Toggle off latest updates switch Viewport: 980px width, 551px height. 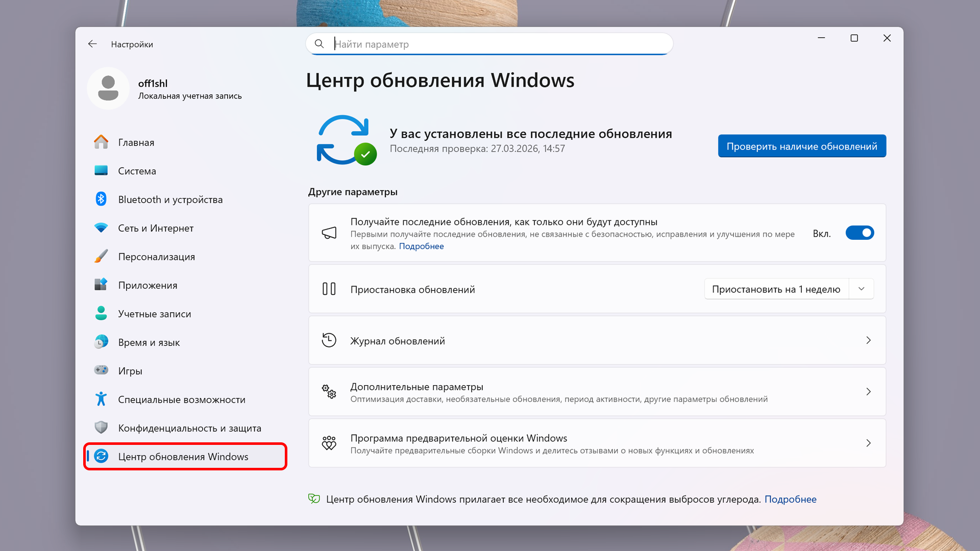(860, 233)
